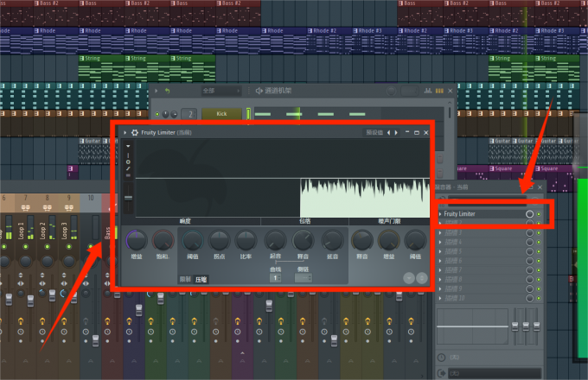Click the circle display icon in limiter sidebar
588x380 pixels.
(x=128, y=161)
